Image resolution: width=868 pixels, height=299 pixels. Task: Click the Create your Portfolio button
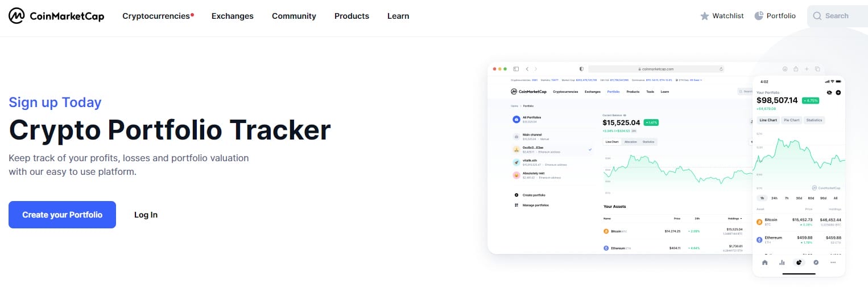(x=62, y=215)
